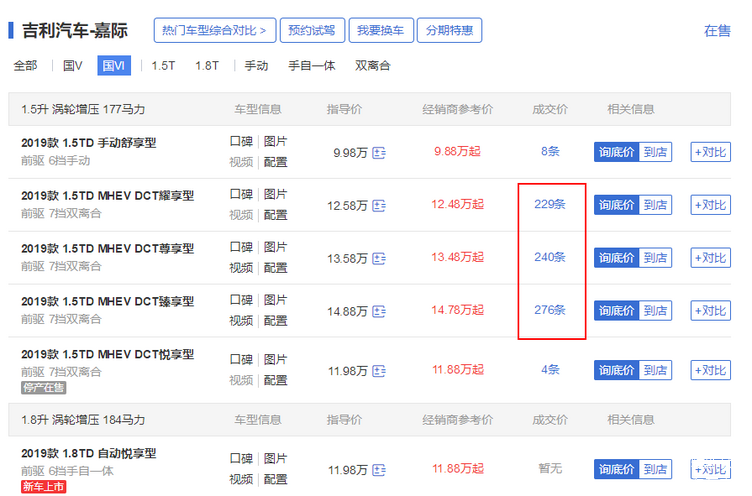752x496 pixels.
Task: Open 视频 for DCT臻享型
Action: (x=241, y=320)
